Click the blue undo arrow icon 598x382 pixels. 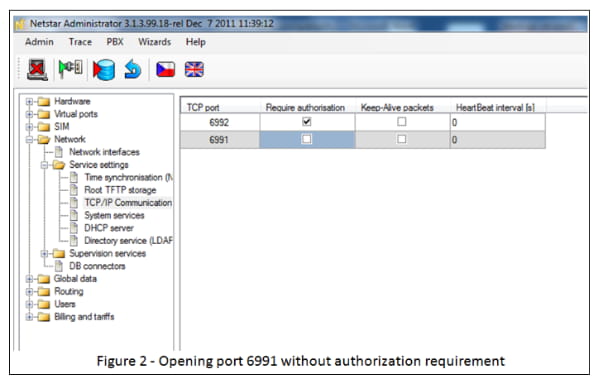(132, 69)
